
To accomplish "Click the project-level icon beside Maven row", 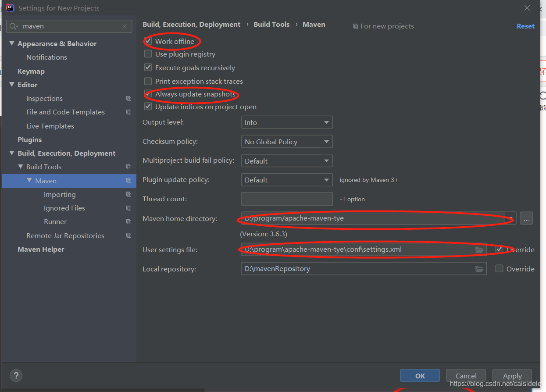I will 128,181.
